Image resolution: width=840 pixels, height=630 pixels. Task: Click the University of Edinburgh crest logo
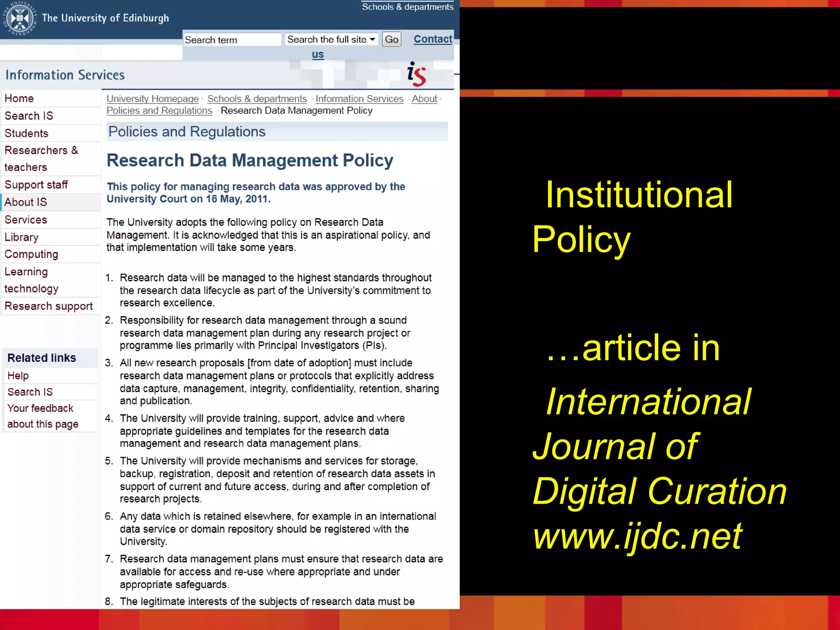[x=19, y=18]
